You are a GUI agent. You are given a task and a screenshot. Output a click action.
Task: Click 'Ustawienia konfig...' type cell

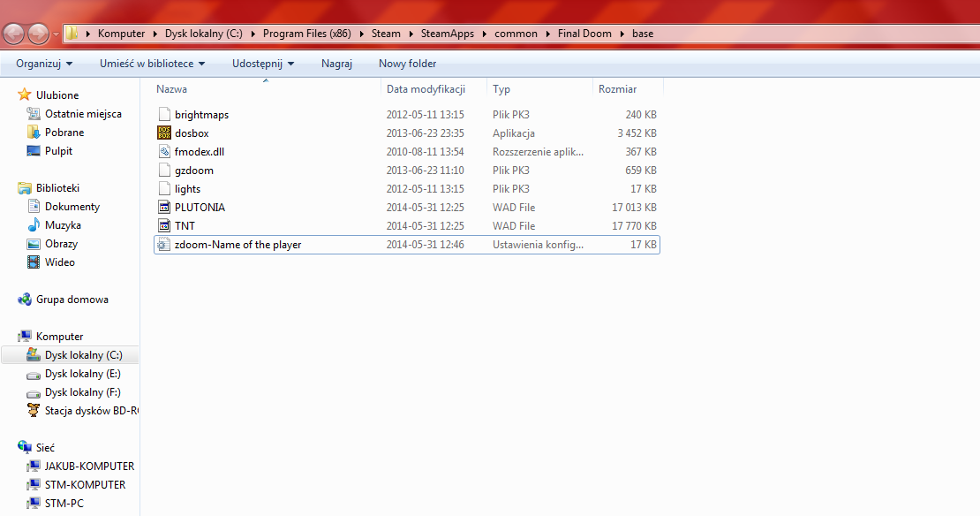click(539, 245)
